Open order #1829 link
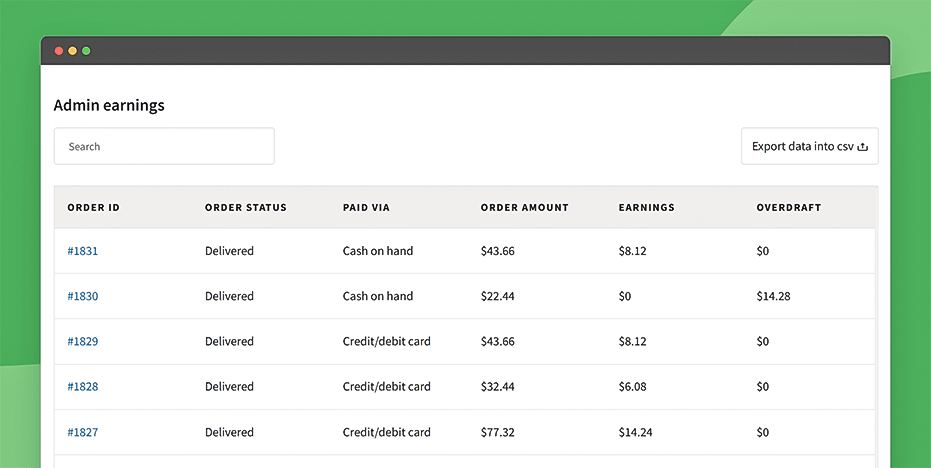 [x=83, y=341]
